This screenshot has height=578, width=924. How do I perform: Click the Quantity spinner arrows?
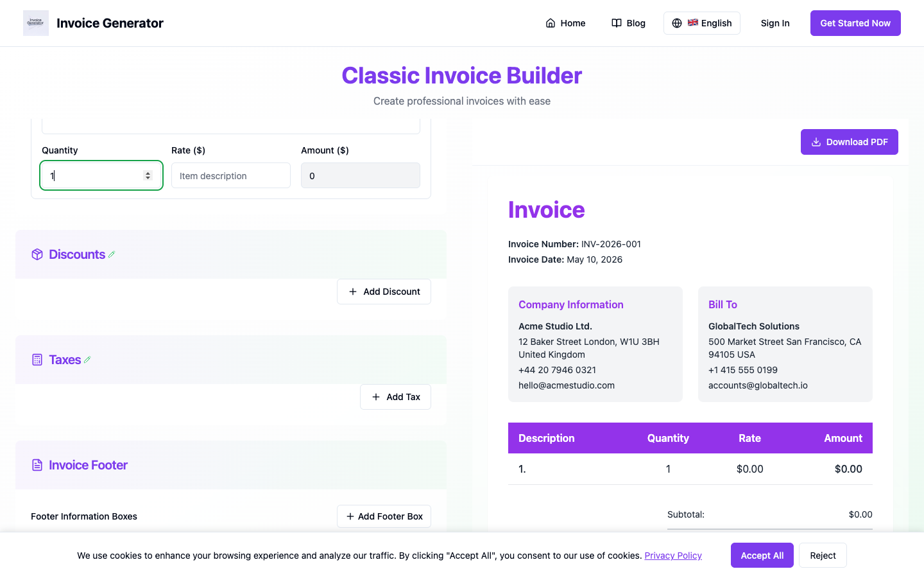(148, 175)
